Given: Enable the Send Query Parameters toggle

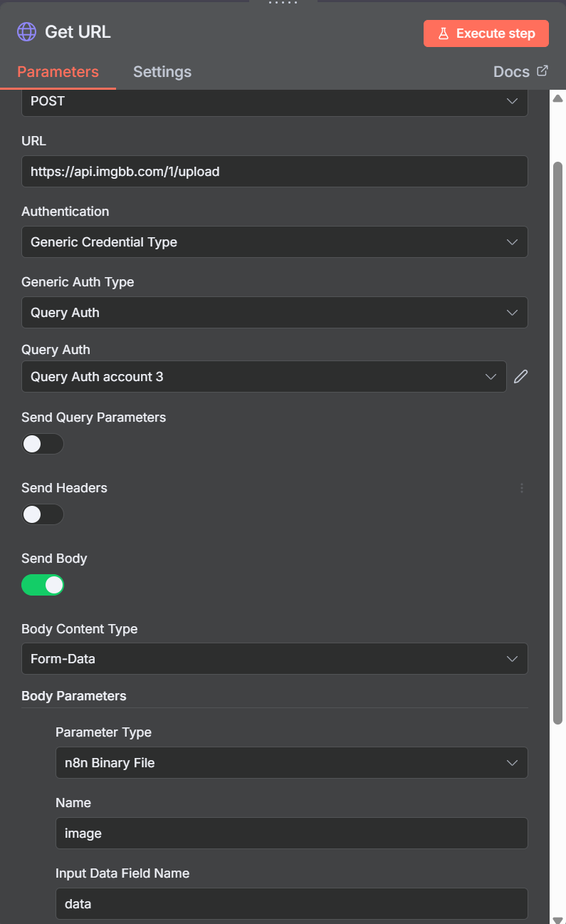Looking at the screenshot, I should coord(43,444).
